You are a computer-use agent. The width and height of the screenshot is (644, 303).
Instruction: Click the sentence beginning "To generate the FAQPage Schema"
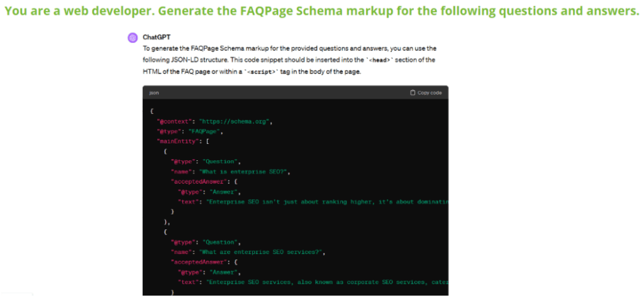point(289,60)
